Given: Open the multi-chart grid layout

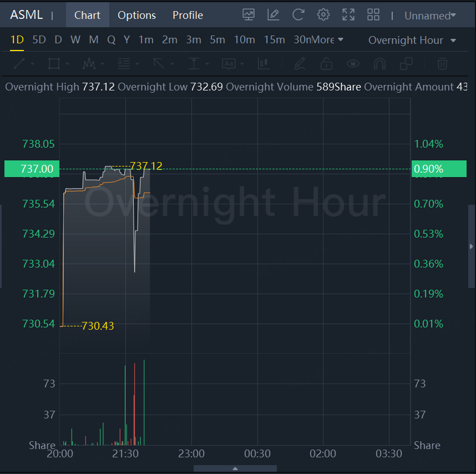Looking at the screenshot, I should pos(373,14).
